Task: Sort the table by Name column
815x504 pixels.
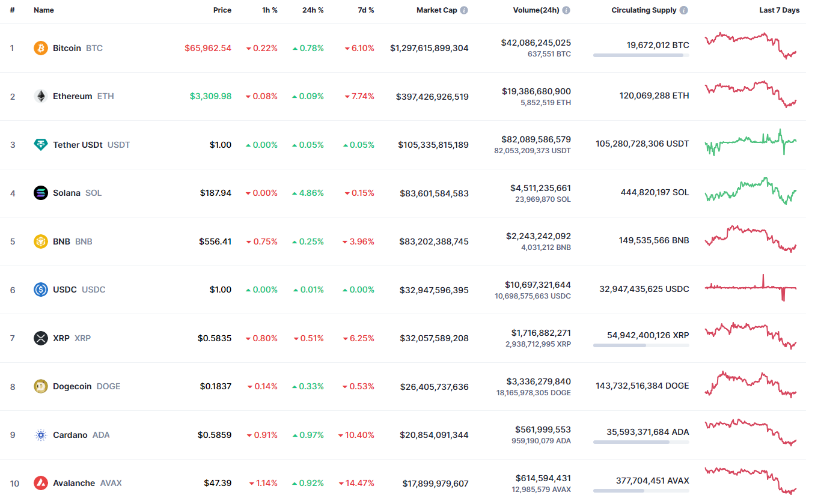Action: point(44,10)
